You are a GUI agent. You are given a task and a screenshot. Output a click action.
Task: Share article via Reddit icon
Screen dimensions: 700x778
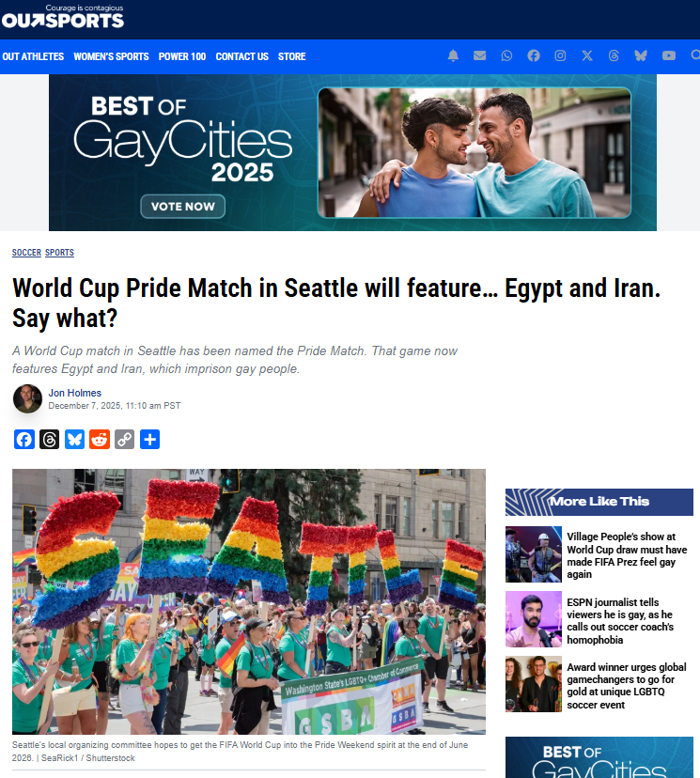tap(100, 439)
